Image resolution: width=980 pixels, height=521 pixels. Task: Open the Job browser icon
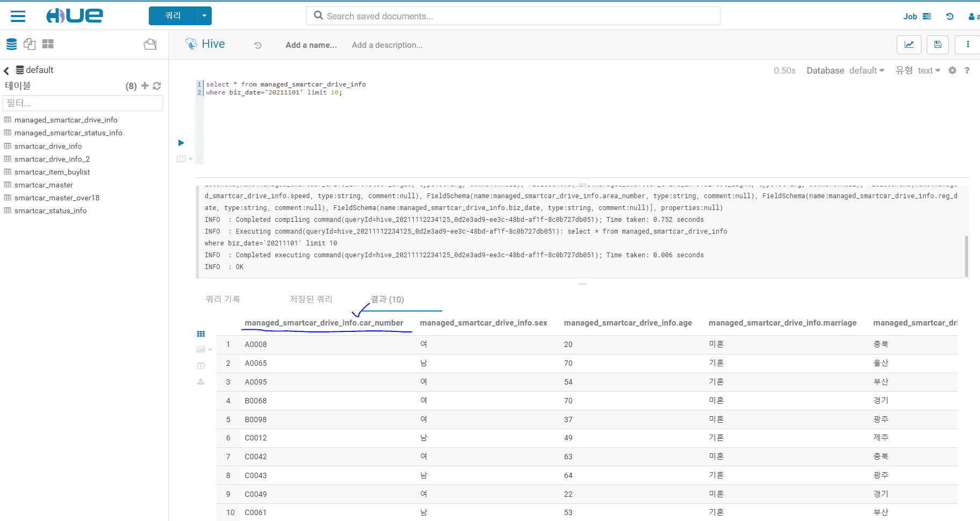pos(927,16)
